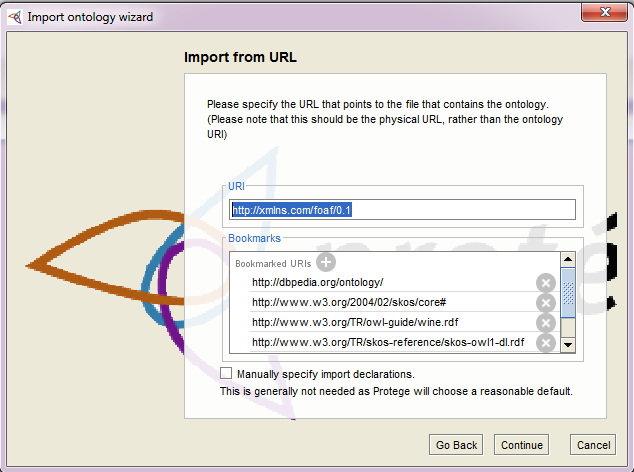Image resolution: width=634 pixels, height=472 pixels.
Task: Click the add bookmark plus icon
Action: (x=326, y=263)
